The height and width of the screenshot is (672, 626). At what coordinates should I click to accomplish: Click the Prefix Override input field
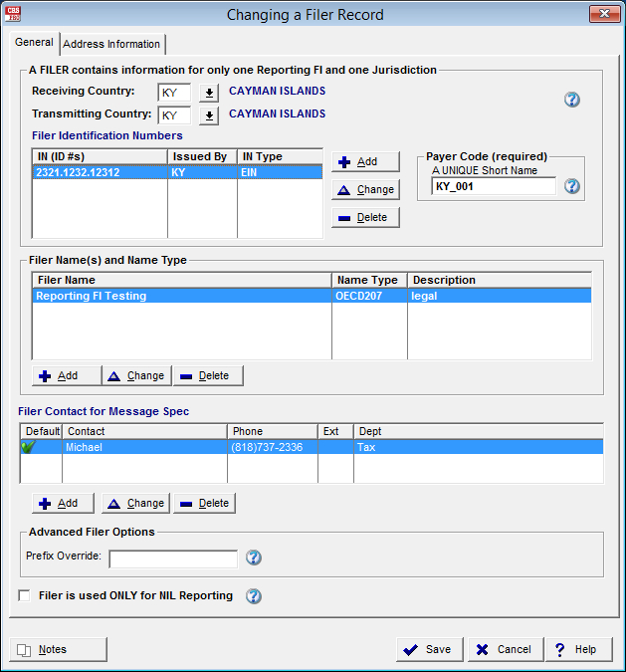[173, 559]
